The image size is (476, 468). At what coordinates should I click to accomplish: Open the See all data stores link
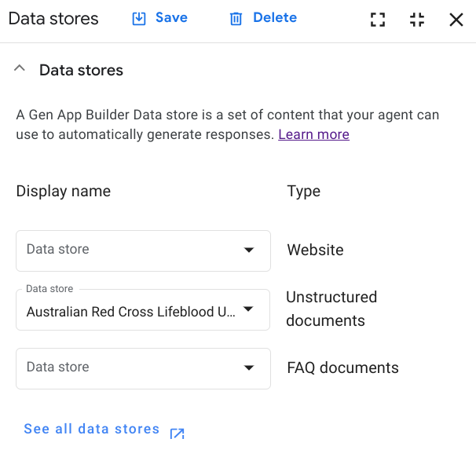click(91, 430)
